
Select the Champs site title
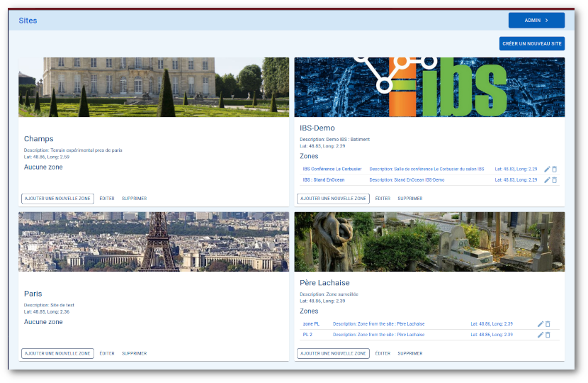(x=39, y=139)
